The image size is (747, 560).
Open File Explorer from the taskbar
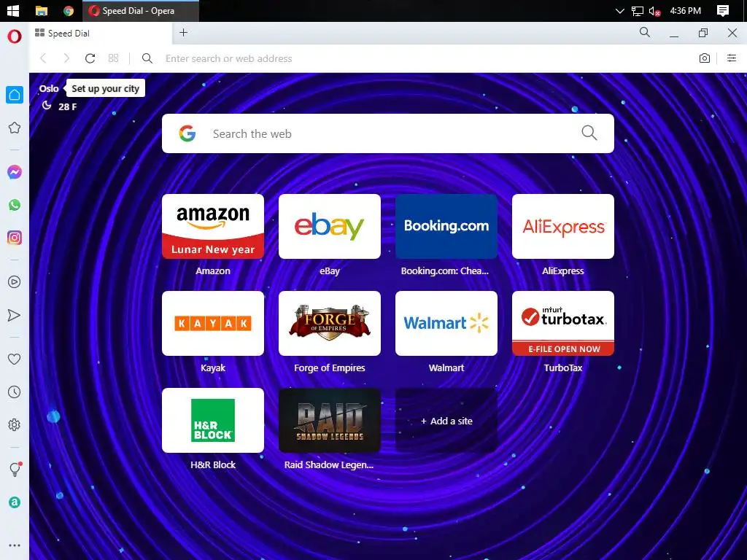click(x=42, y=10)
